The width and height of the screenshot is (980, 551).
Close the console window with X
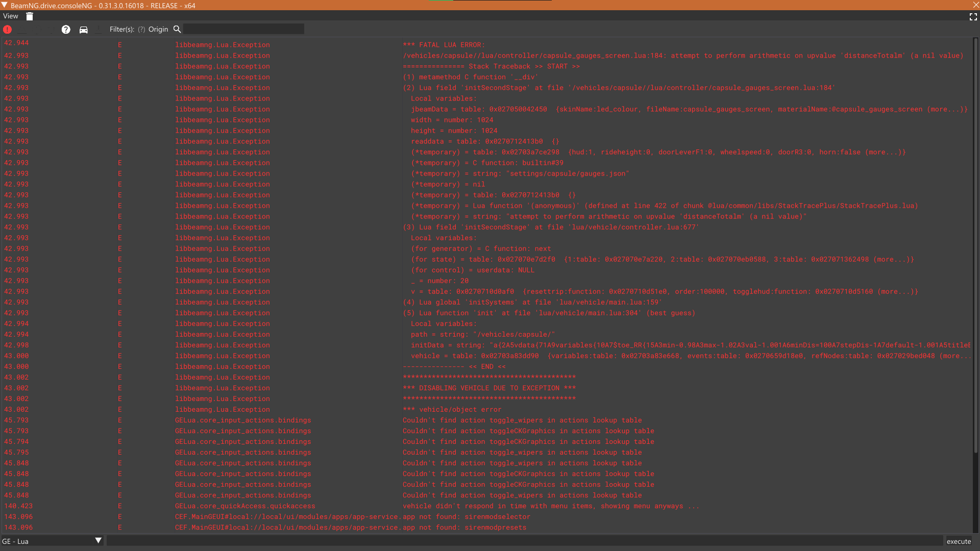[x=975, y=5]
